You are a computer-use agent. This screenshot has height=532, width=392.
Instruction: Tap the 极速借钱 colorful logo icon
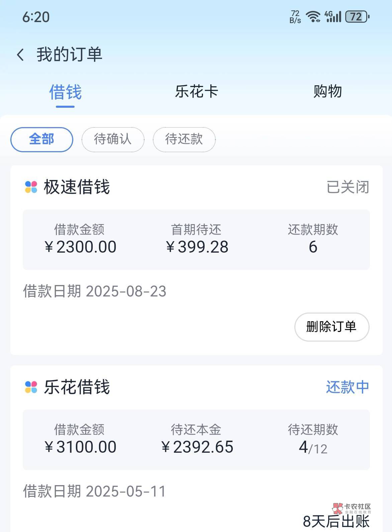click(31, 187)
